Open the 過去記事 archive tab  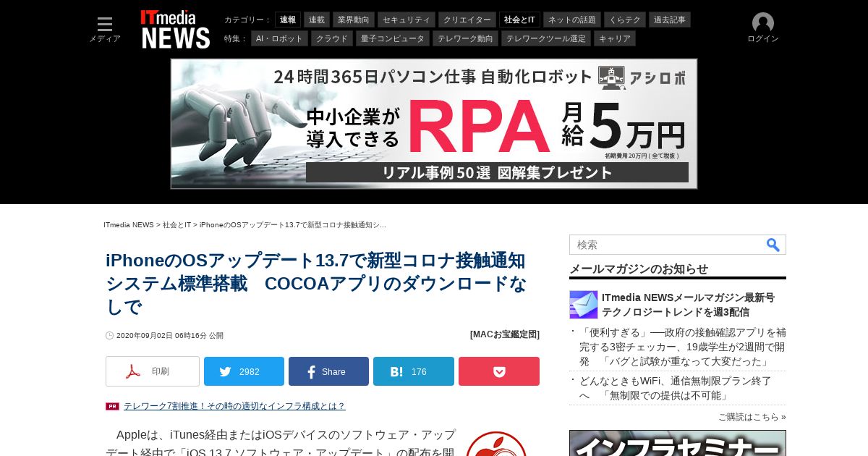click(x=670, y=20)
